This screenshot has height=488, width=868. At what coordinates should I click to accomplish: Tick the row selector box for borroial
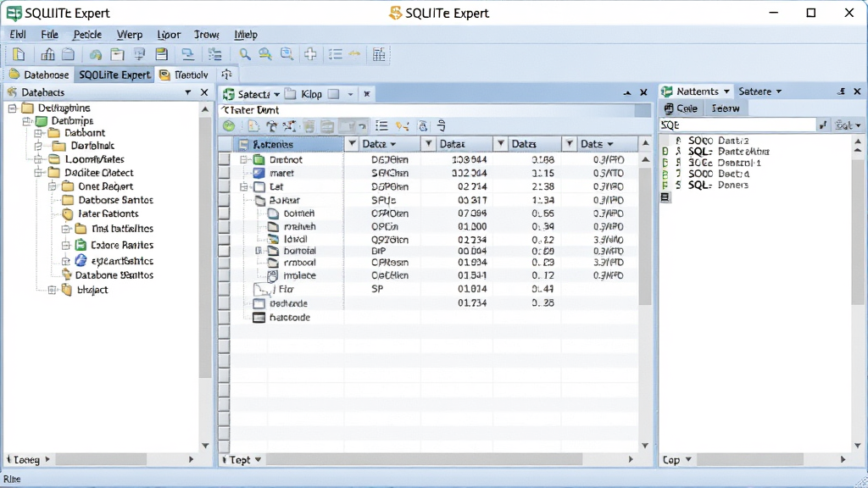click(x=224, y=251)
